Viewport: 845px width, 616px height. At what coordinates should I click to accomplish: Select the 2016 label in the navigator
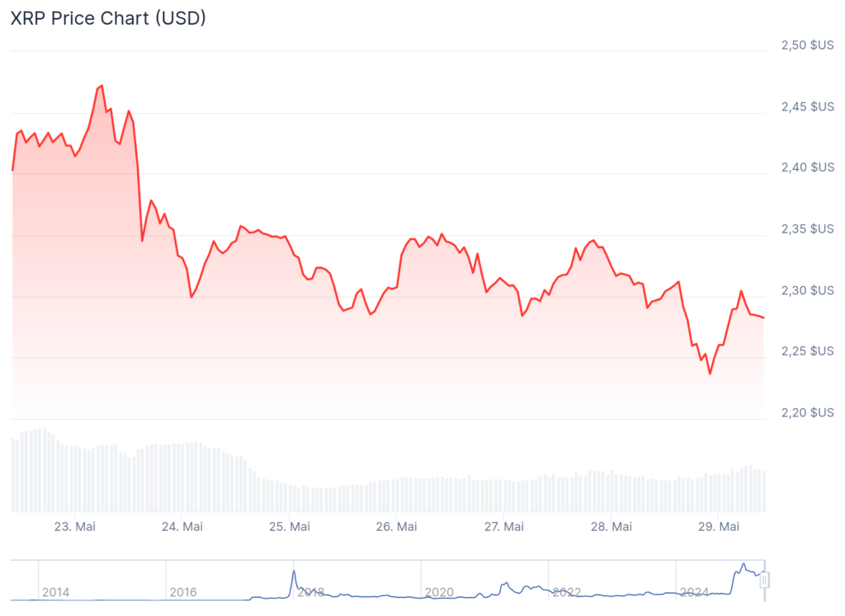pyautogui.click(x=184, y=592)
